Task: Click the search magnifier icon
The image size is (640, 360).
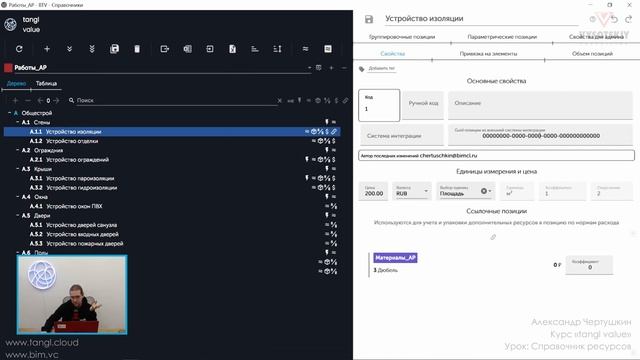Action: tap(71, 100)
